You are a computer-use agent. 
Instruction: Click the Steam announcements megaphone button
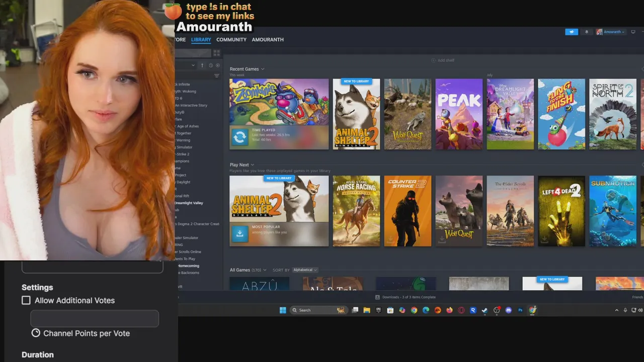coord(572,32)
